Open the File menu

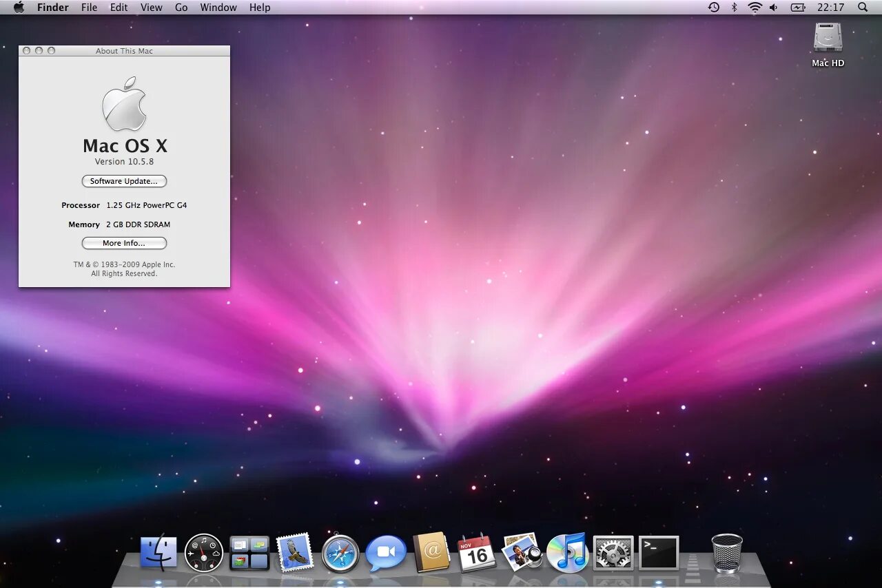click(x=89, y=7)
